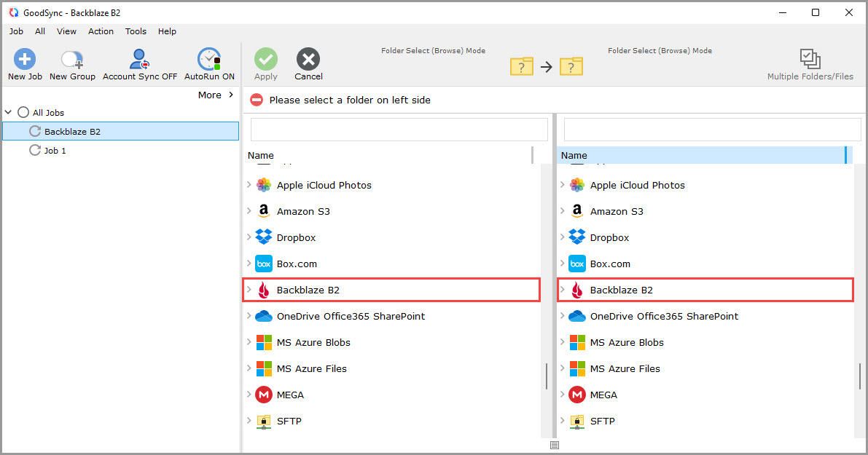Click Apple iCloud Photos icon in left pane
The image size is (868, 455).
point(264,185)
